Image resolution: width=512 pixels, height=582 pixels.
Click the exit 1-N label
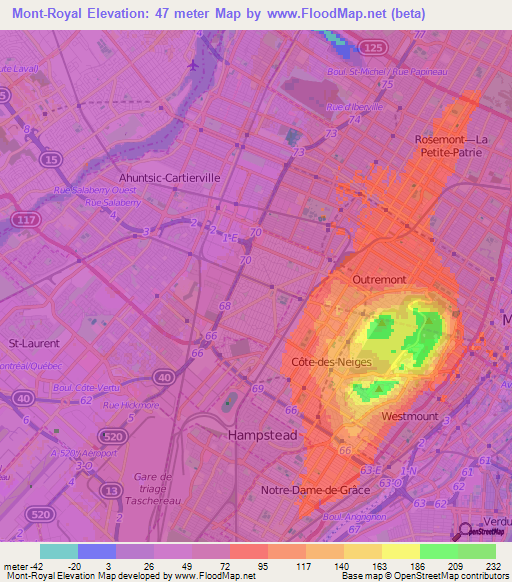pos(408,471)
